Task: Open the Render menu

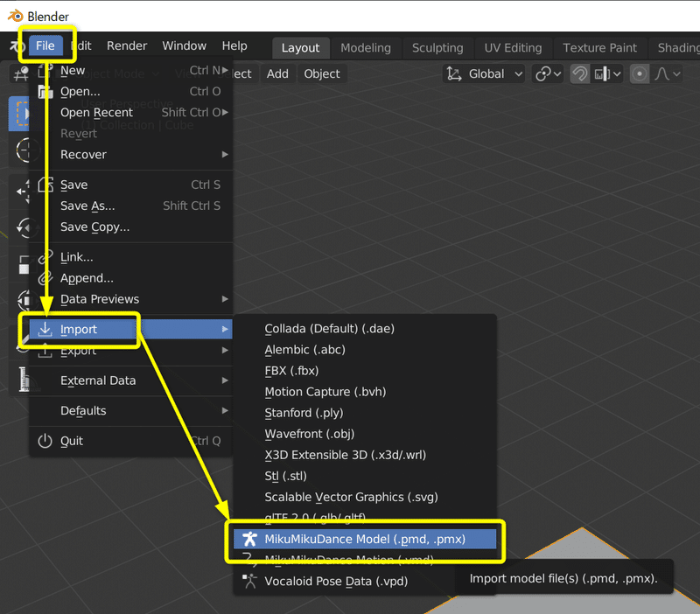Action: [x=127, y=45]
